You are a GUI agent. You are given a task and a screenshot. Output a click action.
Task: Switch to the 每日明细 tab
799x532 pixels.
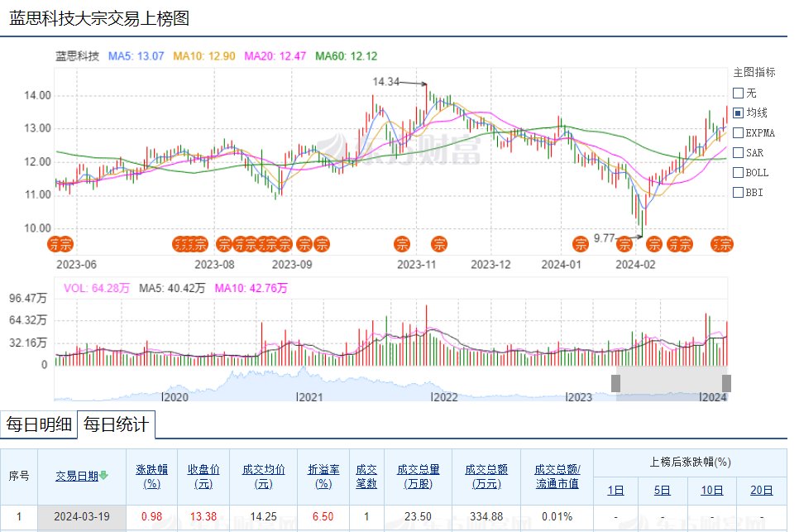coord(38,425)
